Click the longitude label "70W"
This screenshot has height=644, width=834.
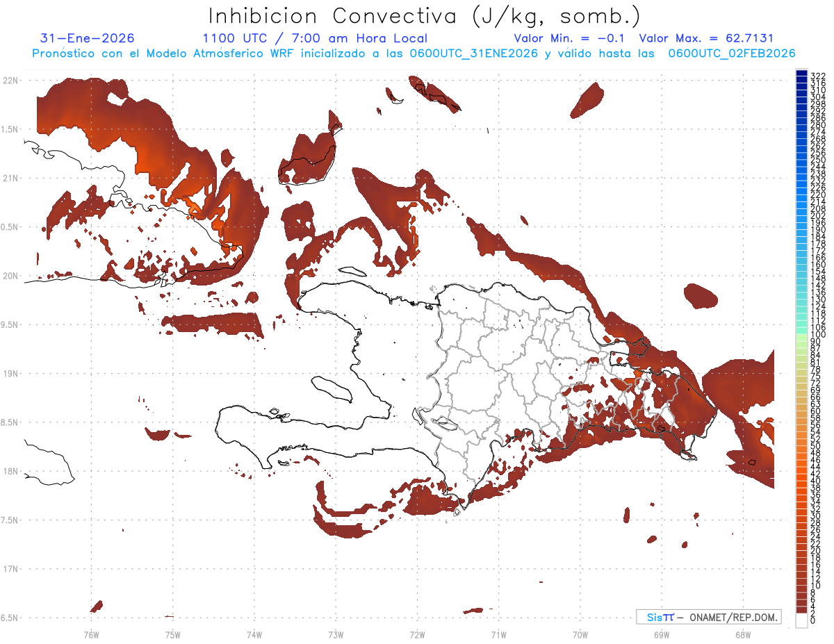coord(580,634)
